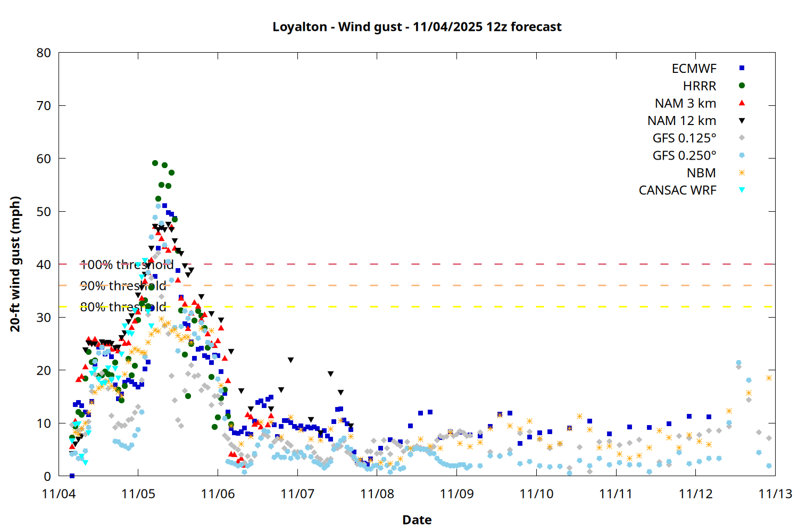The image size is (798, 532).
Task: Click the 11/13 date tick label
Action: click(x=775, y=494)
